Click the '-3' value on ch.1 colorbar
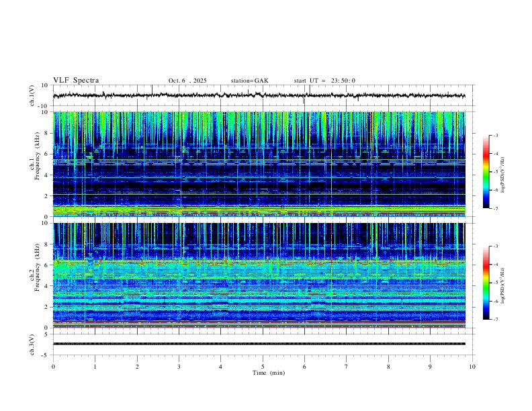This screenshot has width=532, height=411. 496,136
